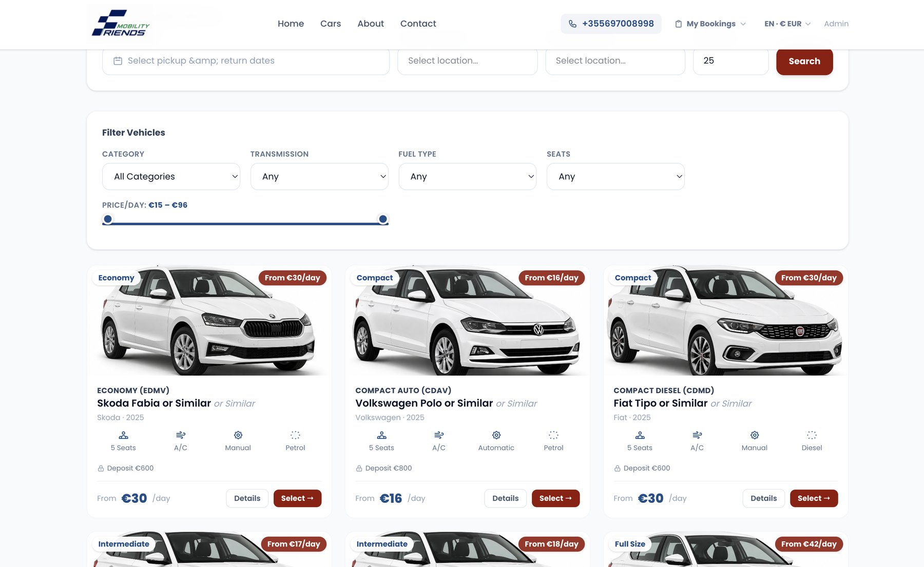924x567 pixels.
Task: Click the Petrol icon on Volkswagen Polo card
Action: tap(553, 435)
